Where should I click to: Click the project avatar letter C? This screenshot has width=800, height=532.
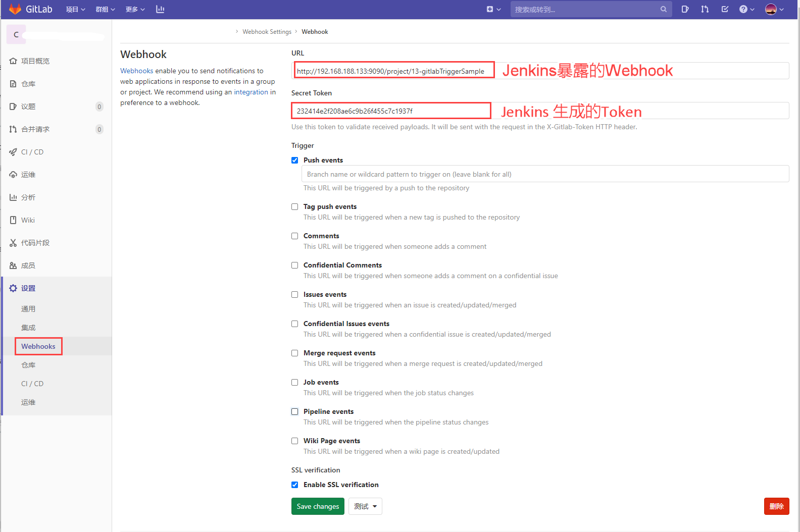pos(16,34)
